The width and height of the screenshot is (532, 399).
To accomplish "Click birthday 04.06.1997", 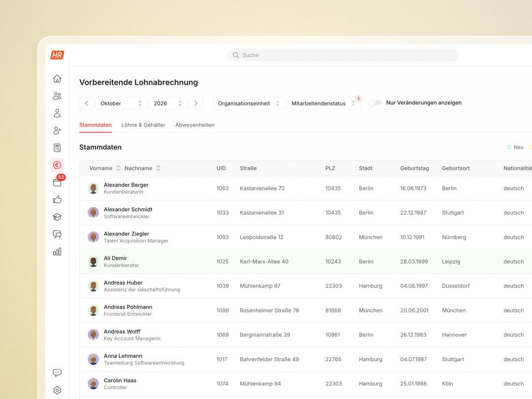I will coord(414,286).
